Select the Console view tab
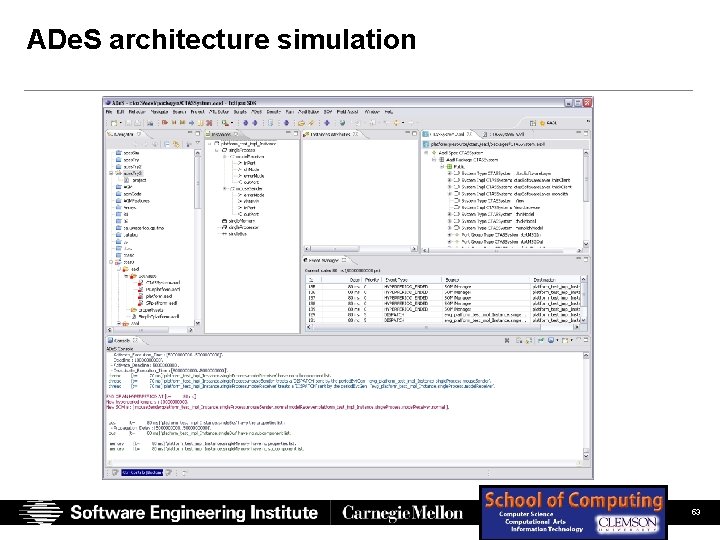The width and height of the screenshot is (720, 540). 122,341
